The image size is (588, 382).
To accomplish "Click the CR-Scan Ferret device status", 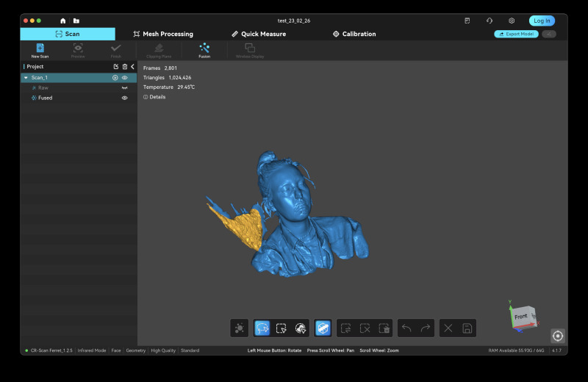I will click(49, 350).
